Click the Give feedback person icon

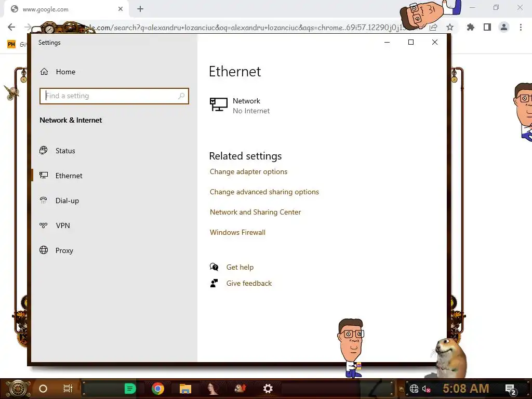(x=214, y=283)
